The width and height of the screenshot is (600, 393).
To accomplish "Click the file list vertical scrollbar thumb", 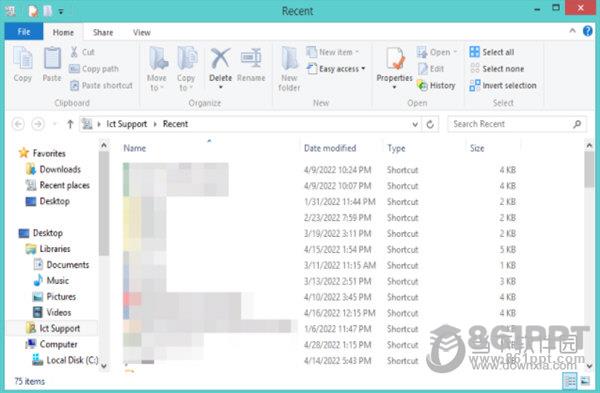I will coord(589,169).
